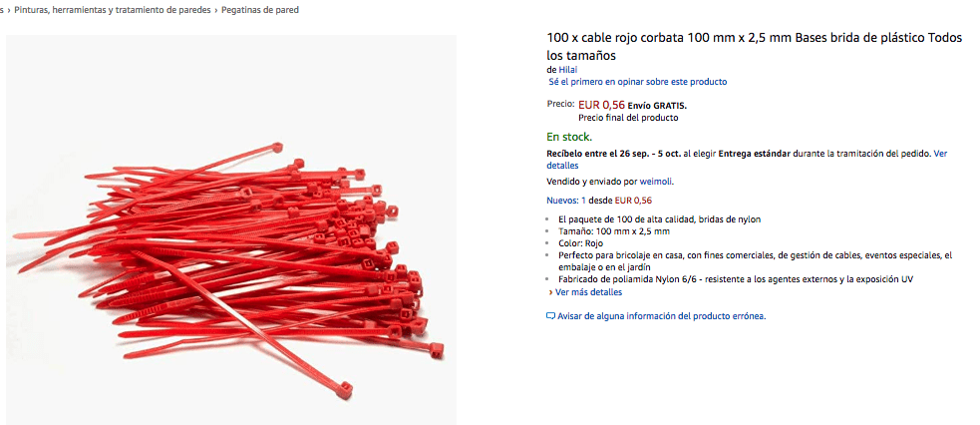Open the weimoli seller link
The height and width of the screenshot is (425, 980).
point(656,182)
